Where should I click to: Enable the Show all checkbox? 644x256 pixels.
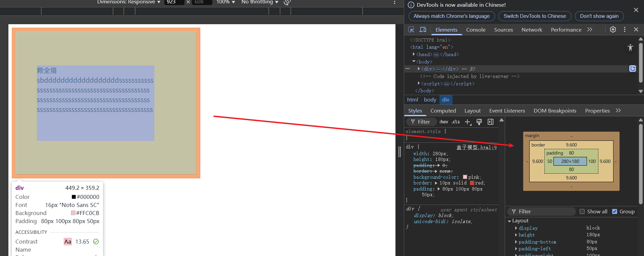click(582, 211)
